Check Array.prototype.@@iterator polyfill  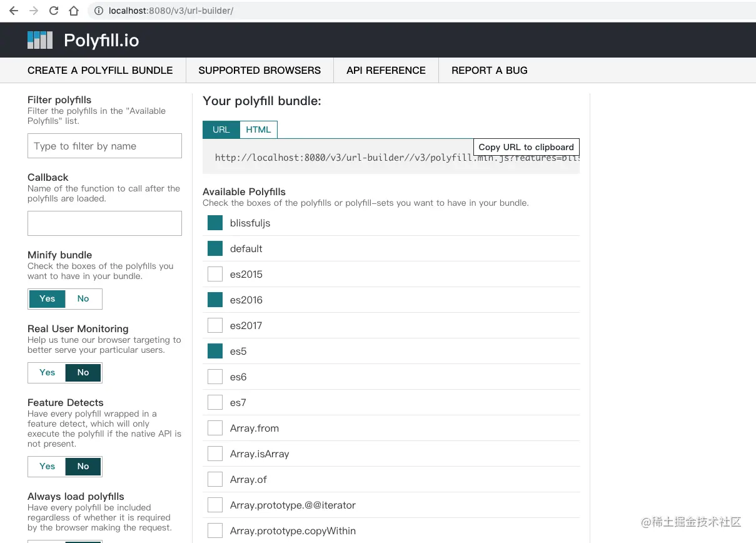pyautogui.click(x=215, y=505)
